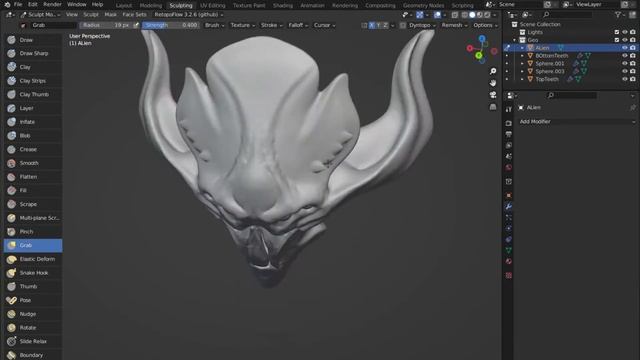
Task: Toggle visibility eye of Sphere.003 object
Action: [624, 71]
